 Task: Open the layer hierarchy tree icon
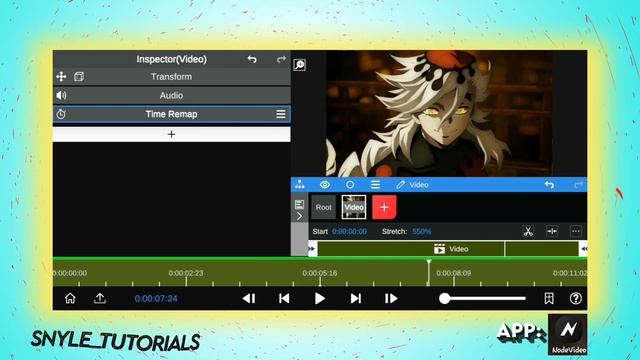point(300,184)
